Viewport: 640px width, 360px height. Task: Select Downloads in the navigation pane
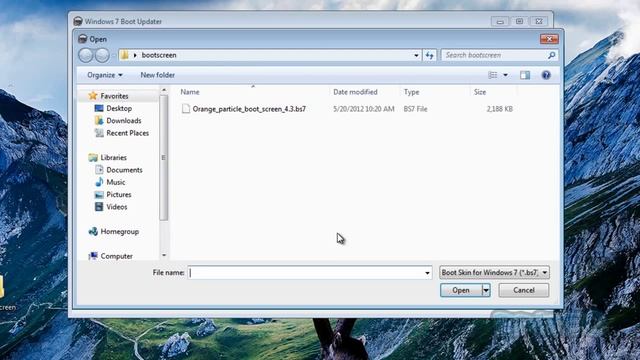[x=124, y=121]
